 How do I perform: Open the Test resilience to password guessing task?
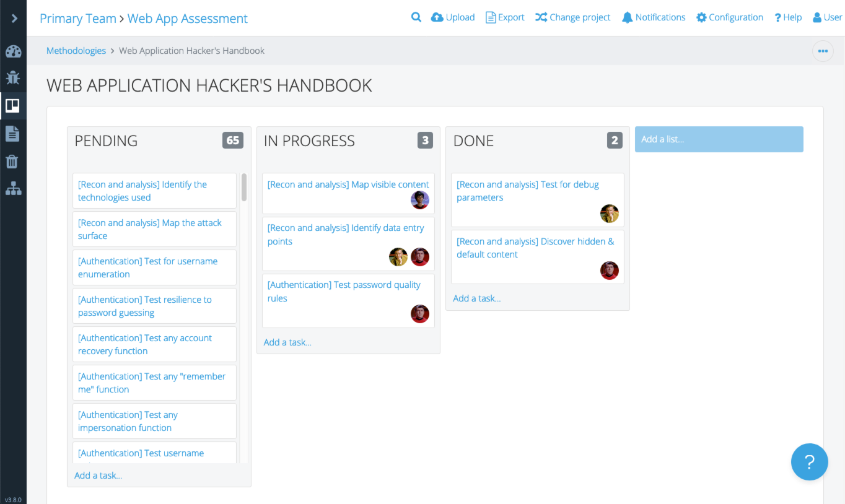coord(154,306)
